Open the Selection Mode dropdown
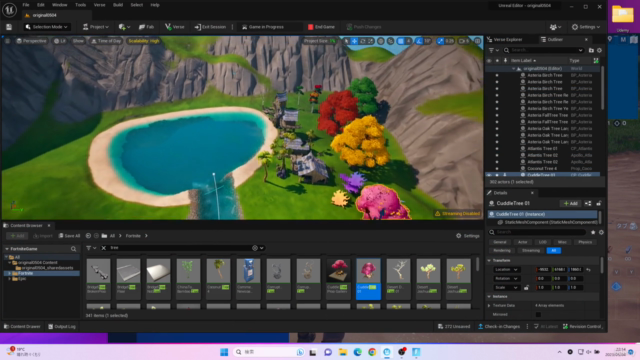The height and width of the screenshot is (360, 640). click(47, 27)
